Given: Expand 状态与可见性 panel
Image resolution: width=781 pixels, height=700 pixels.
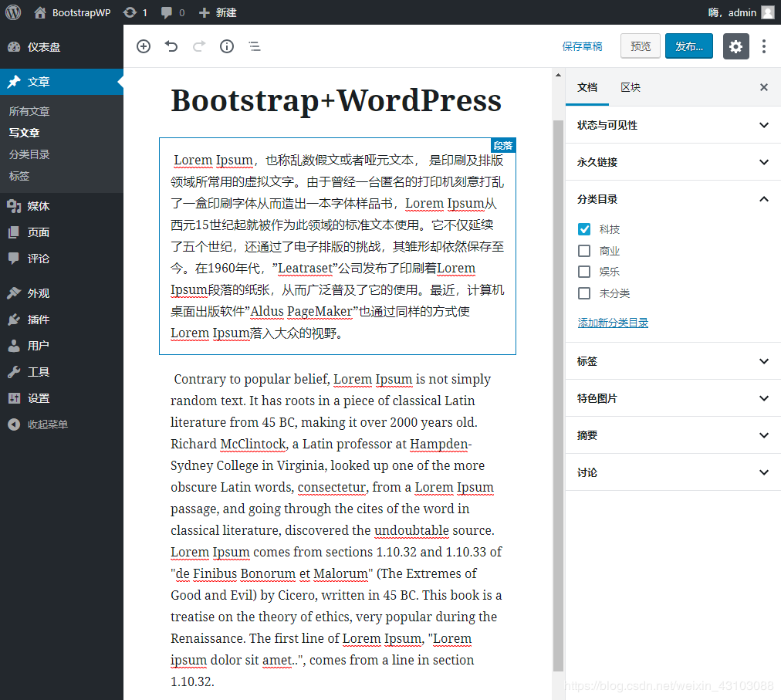Looking at the screenshot, I should [x=673, y=125].
